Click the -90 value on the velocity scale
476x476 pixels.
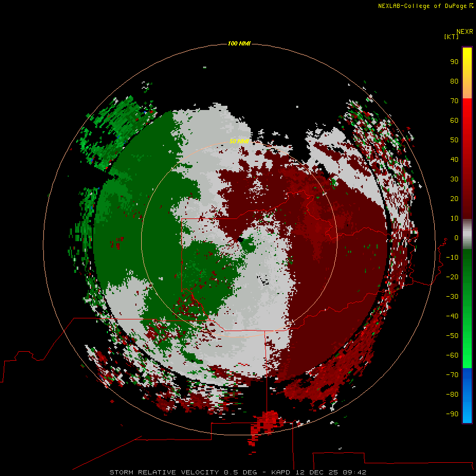452,414
